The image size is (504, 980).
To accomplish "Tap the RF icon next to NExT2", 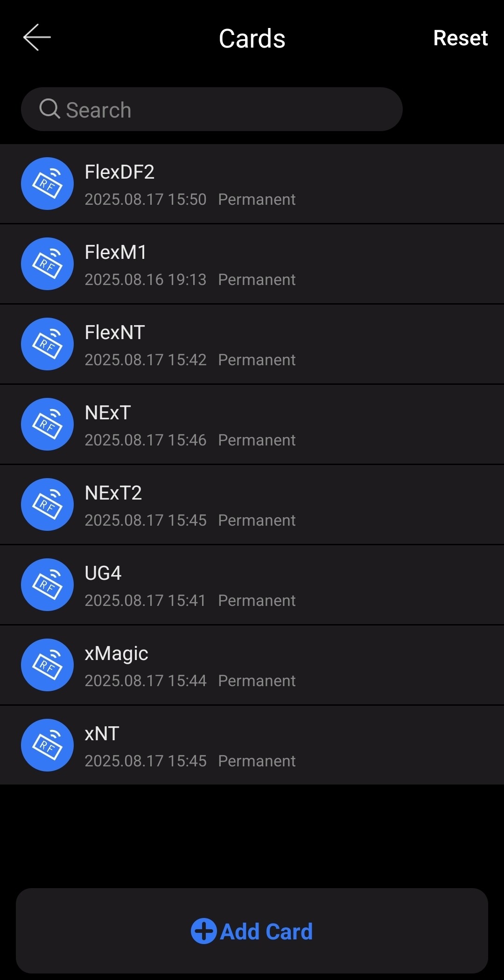I will [x=47, y=505].
